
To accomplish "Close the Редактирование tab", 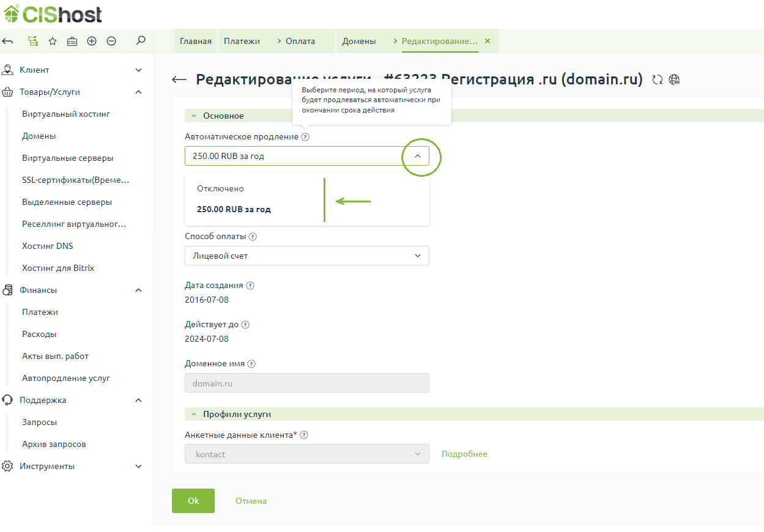I will 488,41.
